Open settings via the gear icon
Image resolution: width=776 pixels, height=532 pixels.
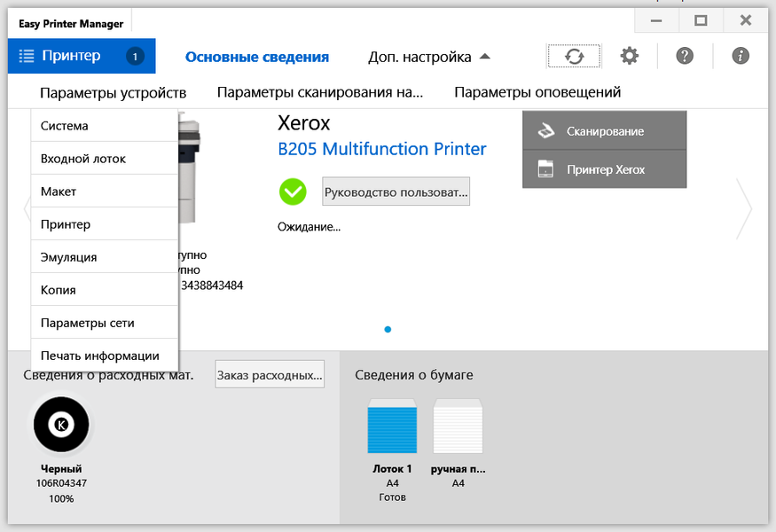[x=630, y=56]
